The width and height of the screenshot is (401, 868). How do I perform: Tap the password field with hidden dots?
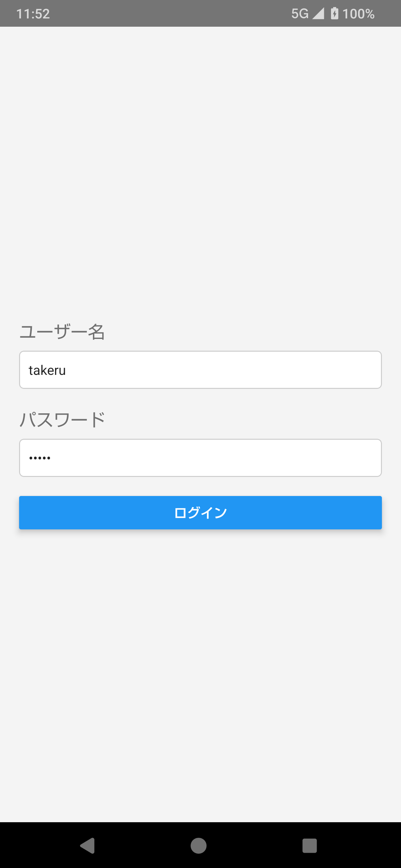200,458
